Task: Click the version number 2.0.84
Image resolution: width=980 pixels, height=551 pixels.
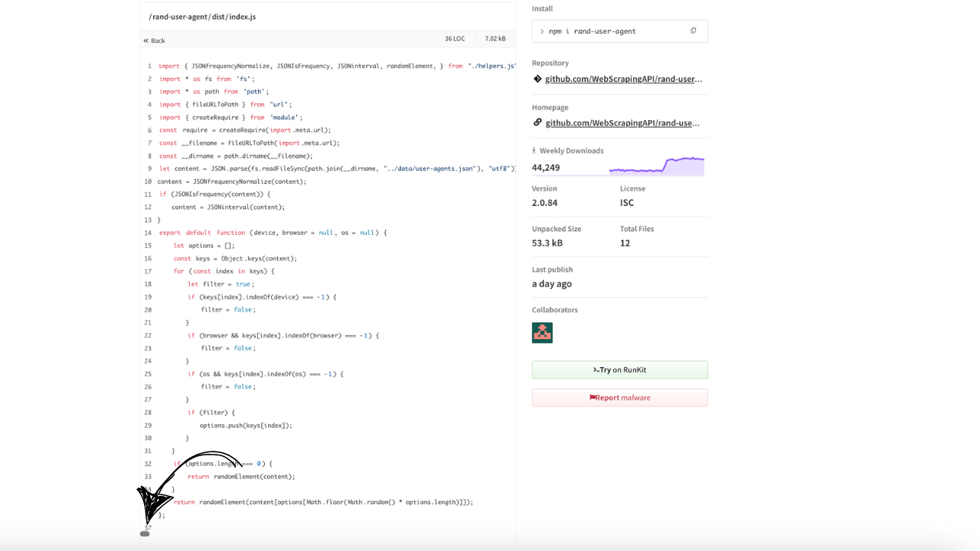Action: [544, 203]
